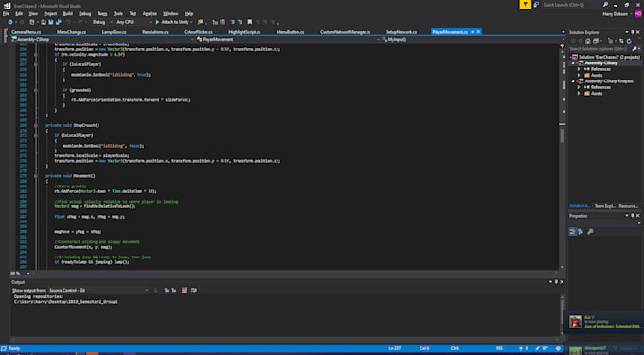
Task: Open the Analyze menu
Action: point(150,14)
